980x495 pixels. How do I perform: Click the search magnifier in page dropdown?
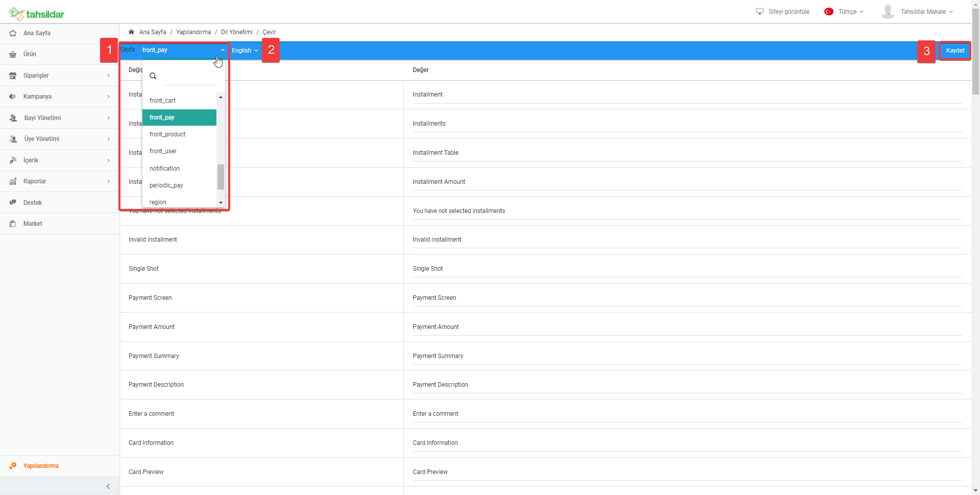point(153,76)
